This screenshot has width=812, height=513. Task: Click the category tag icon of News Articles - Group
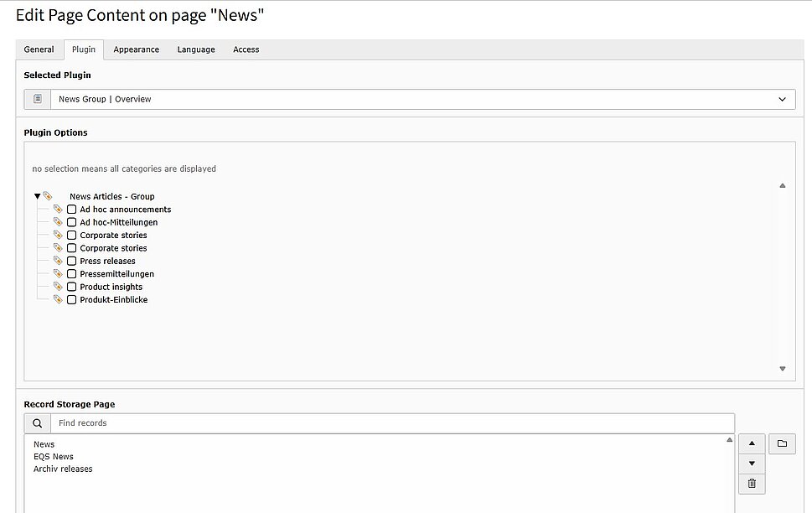[48, 196]
